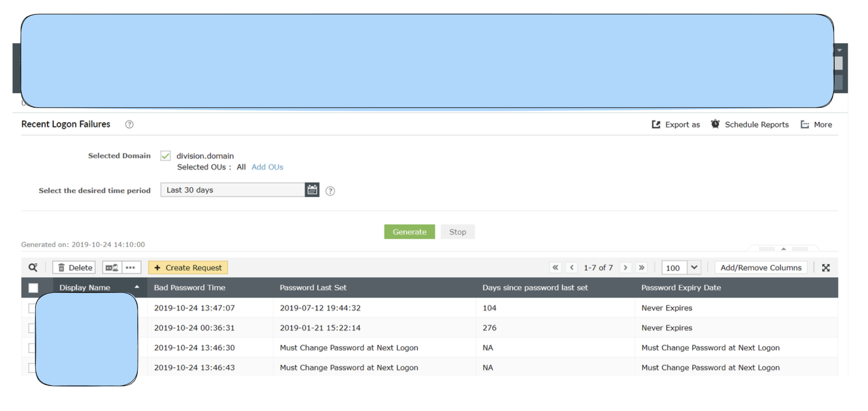Open the calendar date picker
Image resolution: width=868 pixels, height=411 pixels.
(312, 190)
